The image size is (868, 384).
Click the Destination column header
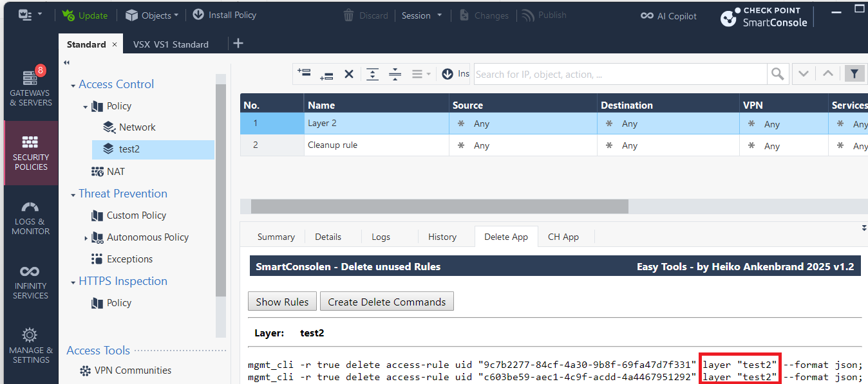670,105
